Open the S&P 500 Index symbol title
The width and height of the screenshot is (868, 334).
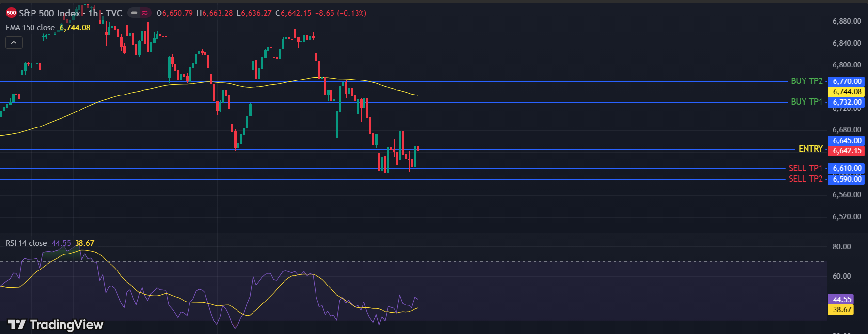point(49,13)
